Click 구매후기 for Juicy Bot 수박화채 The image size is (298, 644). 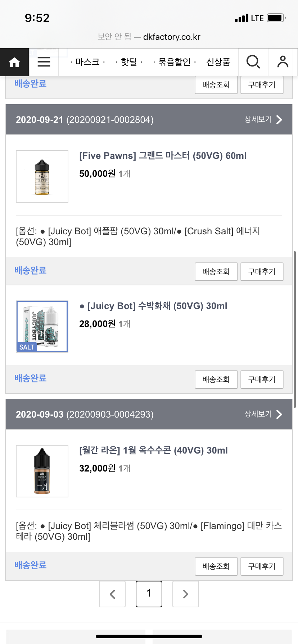click(x=262, y=379)
